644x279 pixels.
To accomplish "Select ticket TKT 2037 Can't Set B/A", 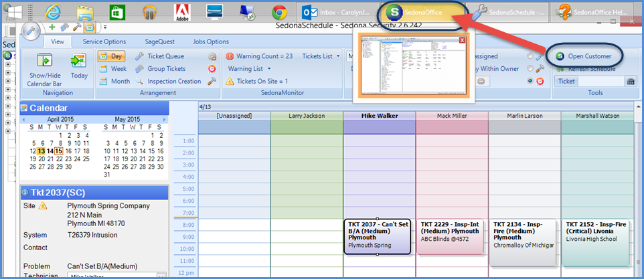I will (x=378, y=237).
